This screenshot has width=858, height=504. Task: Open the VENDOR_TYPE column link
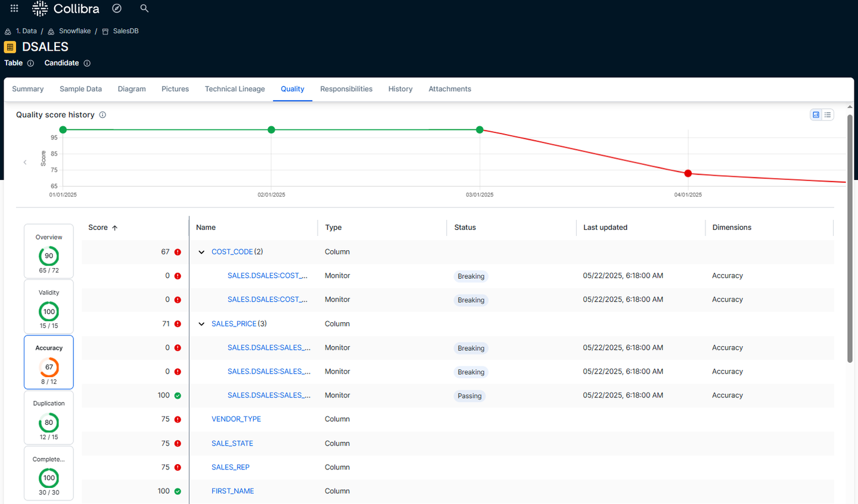(x=236, y=419)
